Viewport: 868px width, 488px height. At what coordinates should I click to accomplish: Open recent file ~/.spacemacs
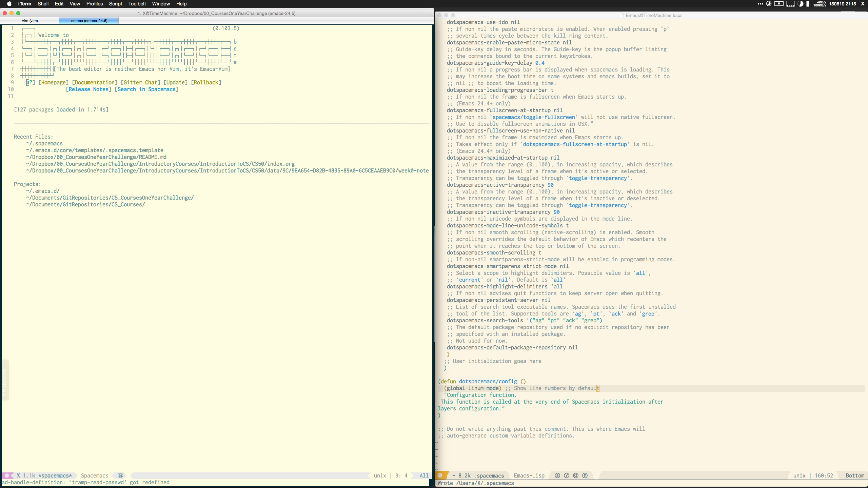pyautogui.click(x=44, y=143)
